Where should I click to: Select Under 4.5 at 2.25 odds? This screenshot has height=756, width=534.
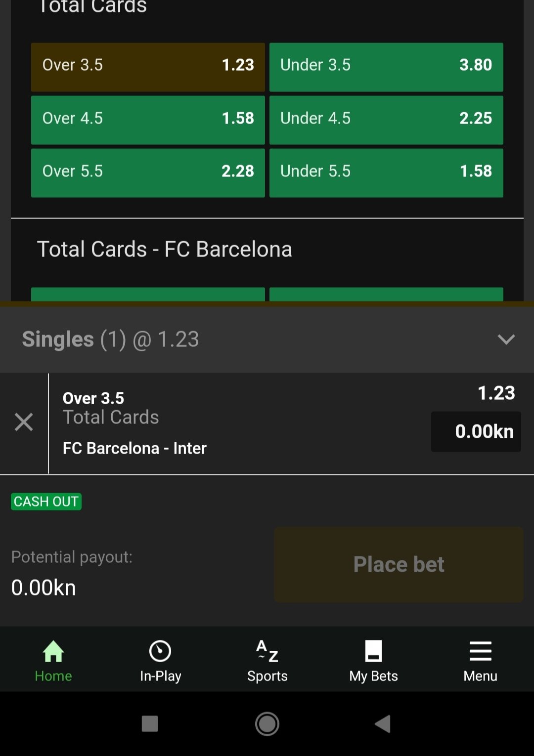pyautogui.click(x=386, y=120)
